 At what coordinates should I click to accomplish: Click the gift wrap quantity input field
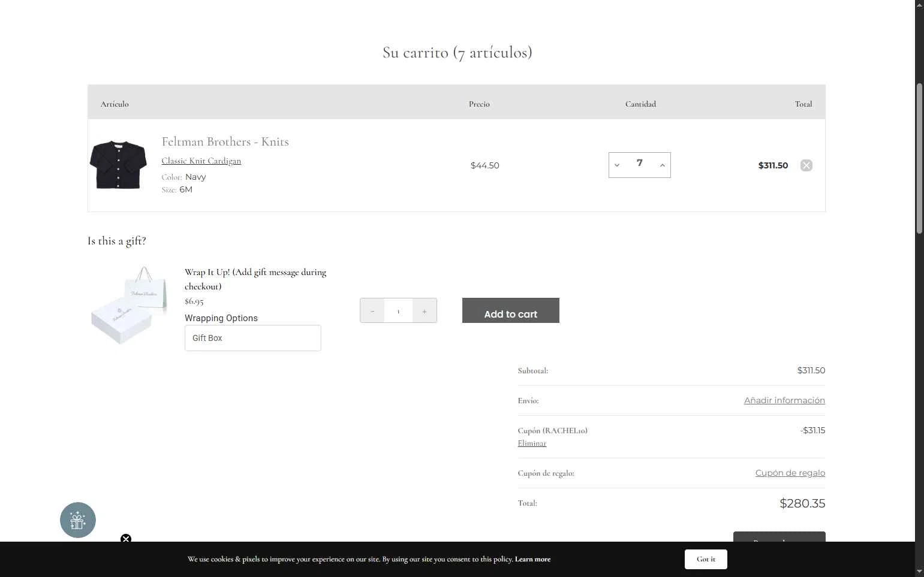click(398, 311)
